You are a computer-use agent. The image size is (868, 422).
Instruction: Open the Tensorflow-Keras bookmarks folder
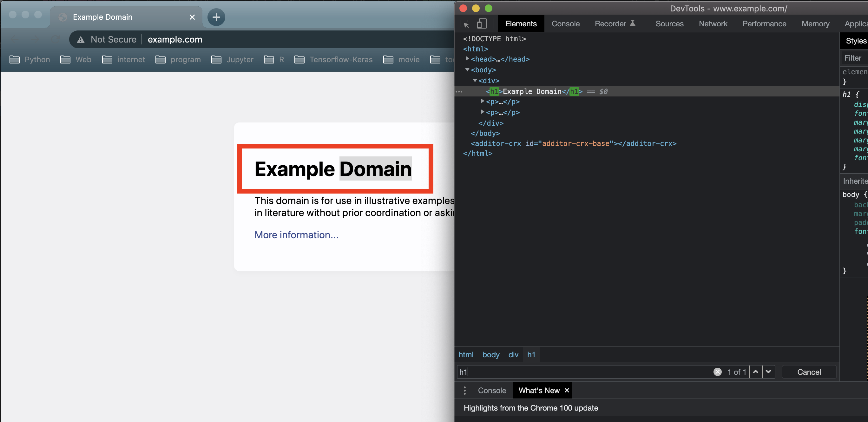333,60
